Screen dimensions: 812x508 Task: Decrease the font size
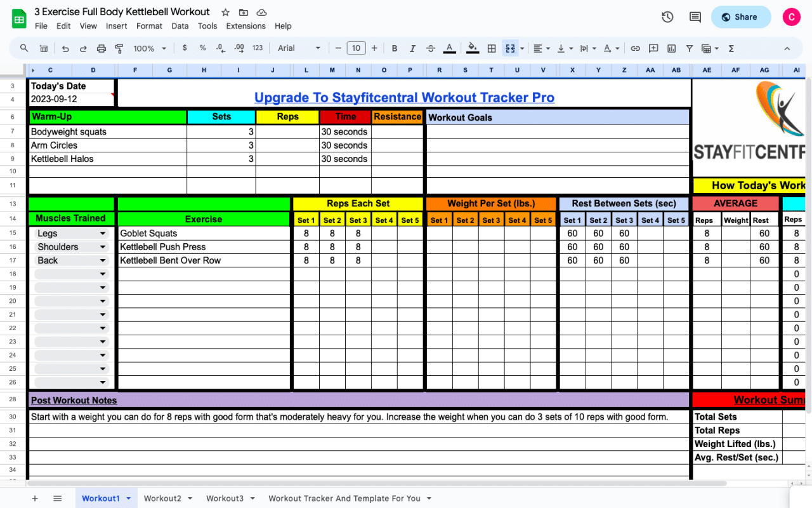[x=338, y=48]
